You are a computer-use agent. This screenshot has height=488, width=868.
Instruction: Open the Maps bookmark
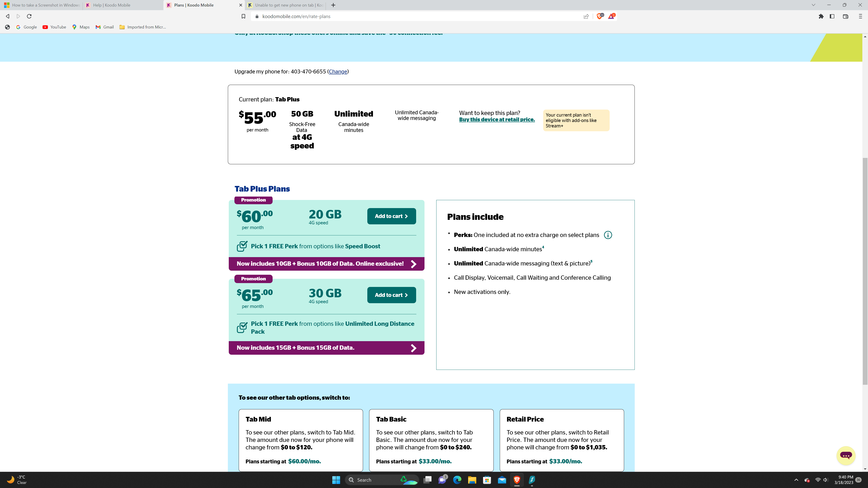81,27
